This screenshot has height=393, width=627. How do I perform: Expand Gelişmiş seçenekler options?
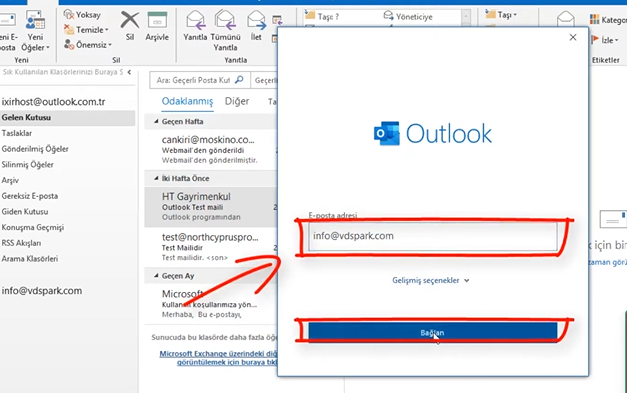(x=431, y=280)
